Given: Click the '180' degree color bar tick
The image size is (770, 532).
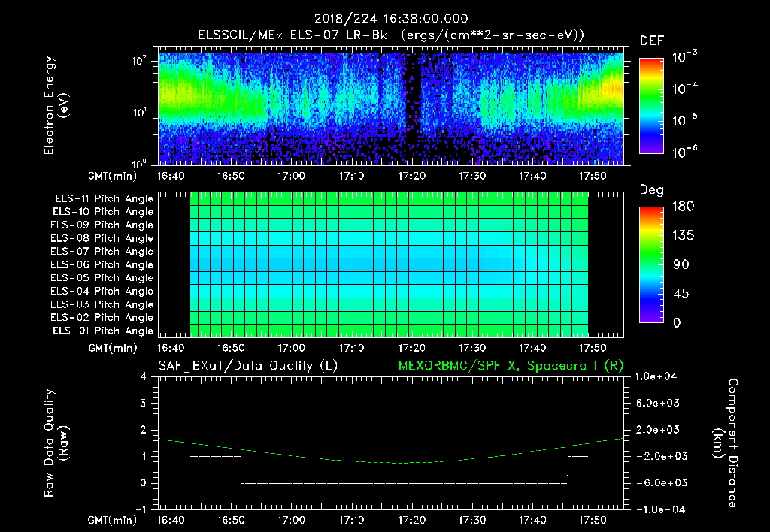Looking at the screenshot, I should point(683,207).
